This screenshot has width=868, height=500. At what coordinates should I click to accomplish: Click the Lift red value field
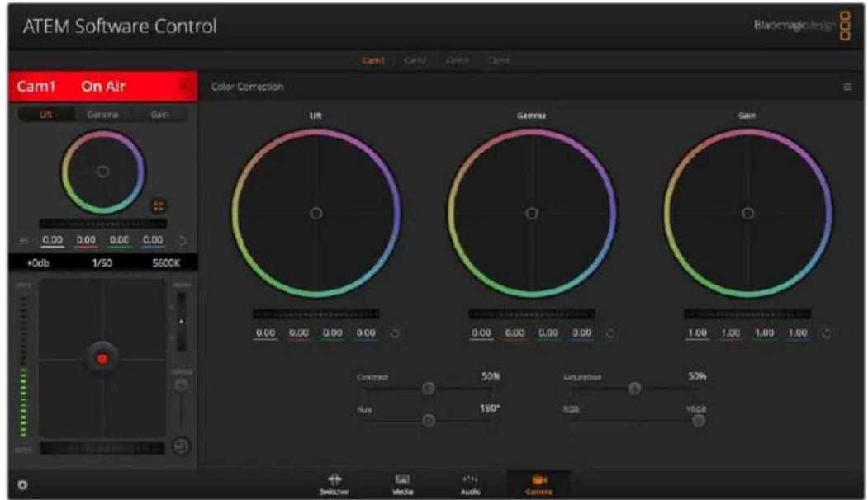pos(299,333)
